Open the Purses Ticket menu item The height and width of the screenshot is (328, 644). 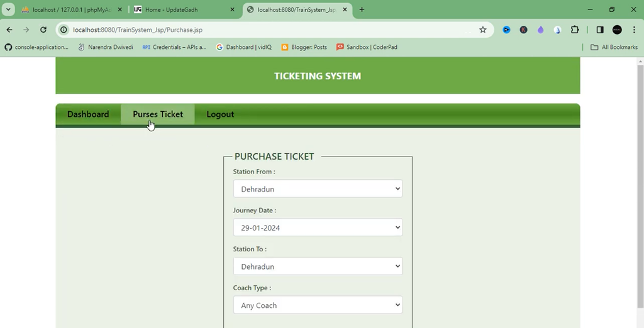pos(158,114)
